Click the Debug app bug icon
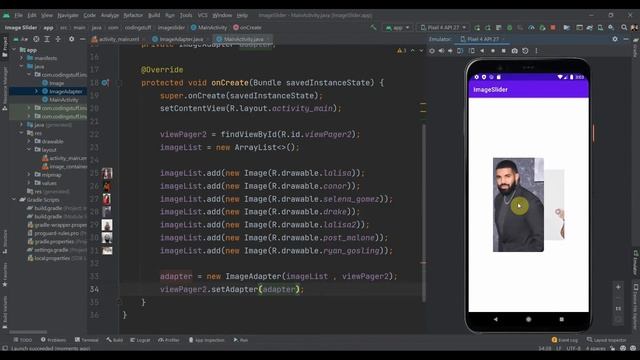Image resolution: width=640 pixels, height=360 pixels. click(x=510, y=27)
